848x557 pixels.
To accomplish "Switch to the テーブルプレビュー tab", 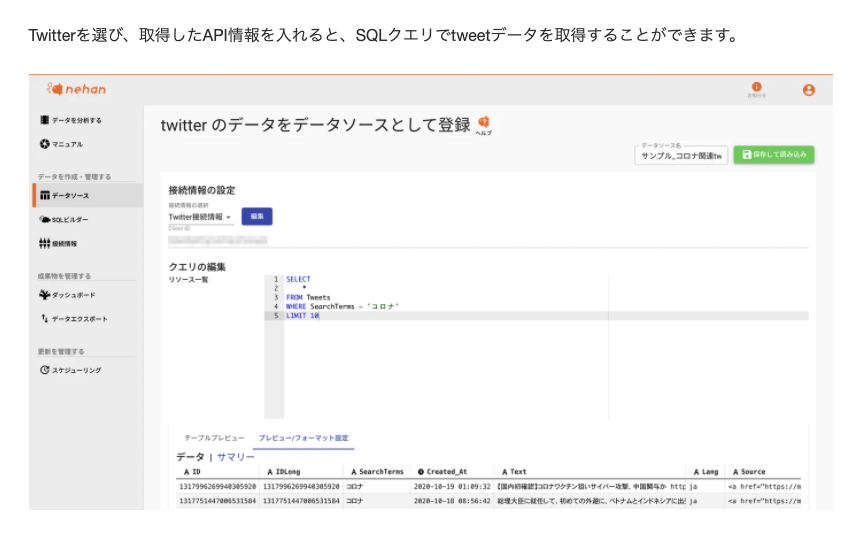I will [x=212, y=438].
